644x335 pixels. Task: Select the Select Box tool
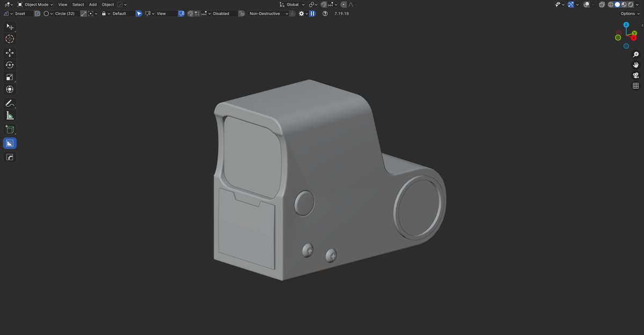point(10,27)
